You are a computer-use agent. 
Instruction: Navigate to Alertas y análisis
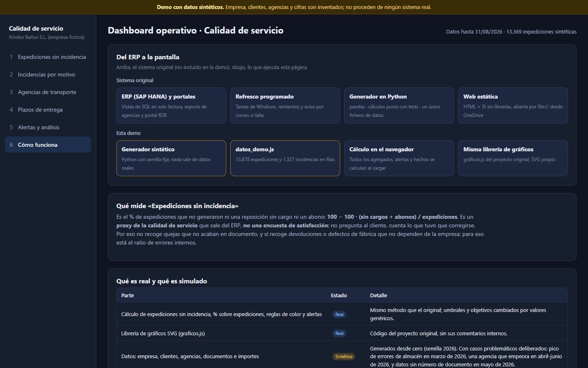[48, 127]
